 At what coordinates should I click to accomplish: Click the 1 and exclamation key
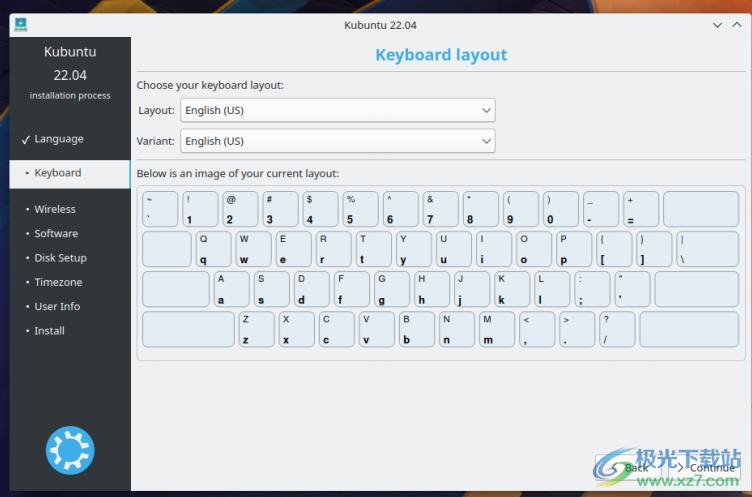point(200,209)
